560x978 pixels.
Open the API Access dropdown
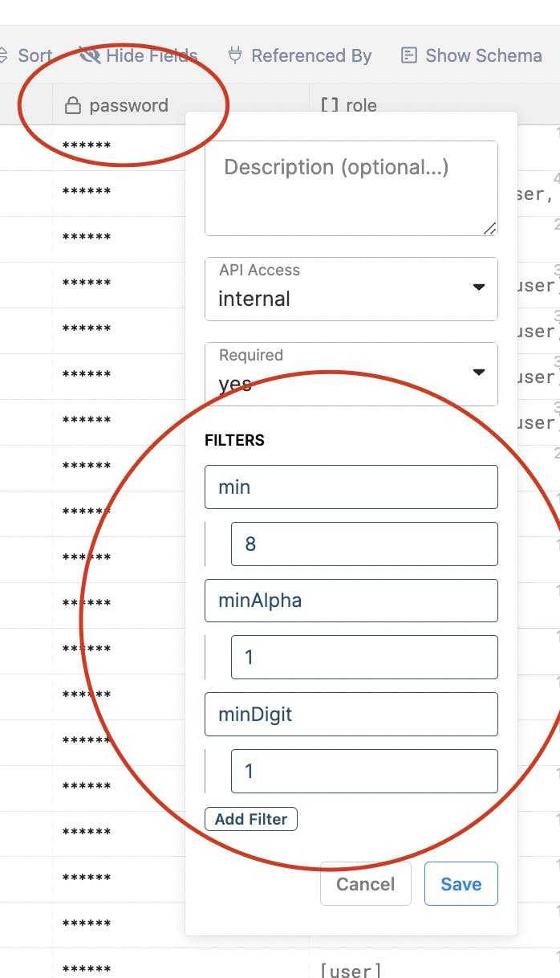[351, 288]
